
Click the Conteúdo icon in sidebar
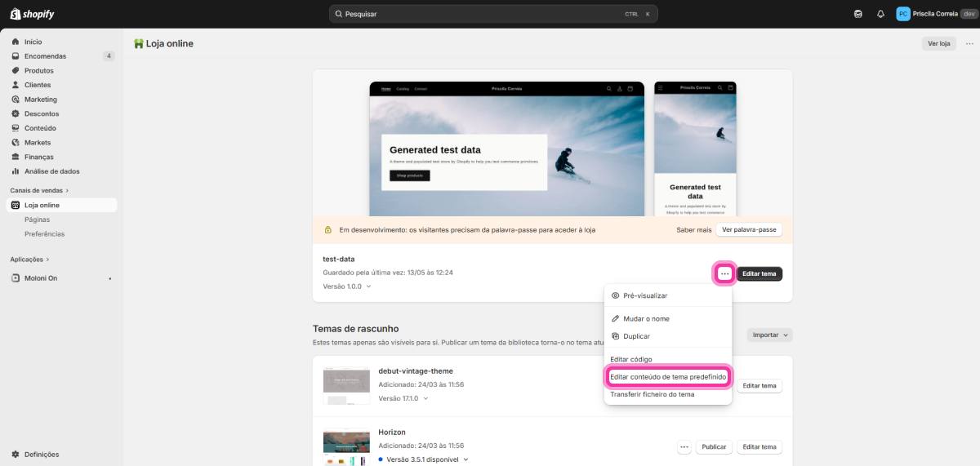pos(16,128)
